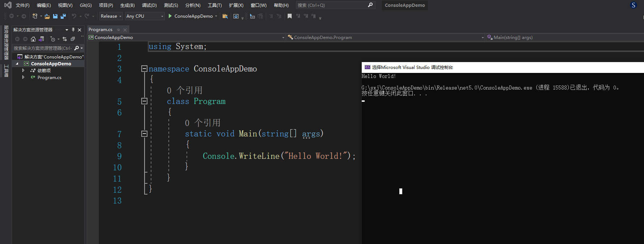Click the New Project toolbar icon

(x=35, y=16)
